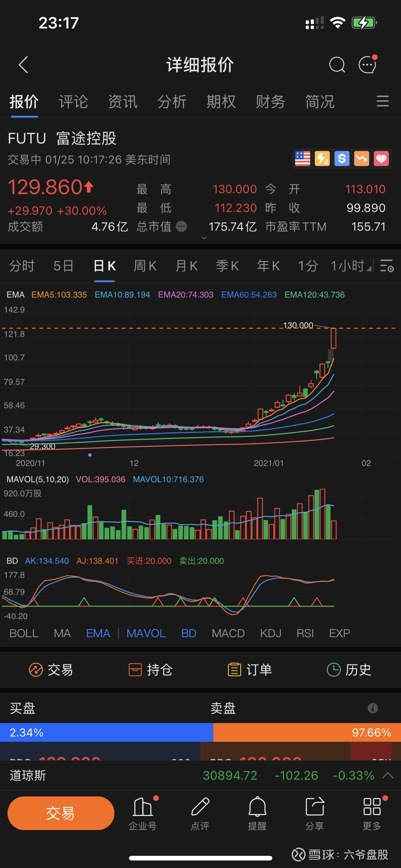Image resolution: width=401 pixels, height=868 pixels.
Task: Tap the orange short-selling trend badge
Action: 361,158
